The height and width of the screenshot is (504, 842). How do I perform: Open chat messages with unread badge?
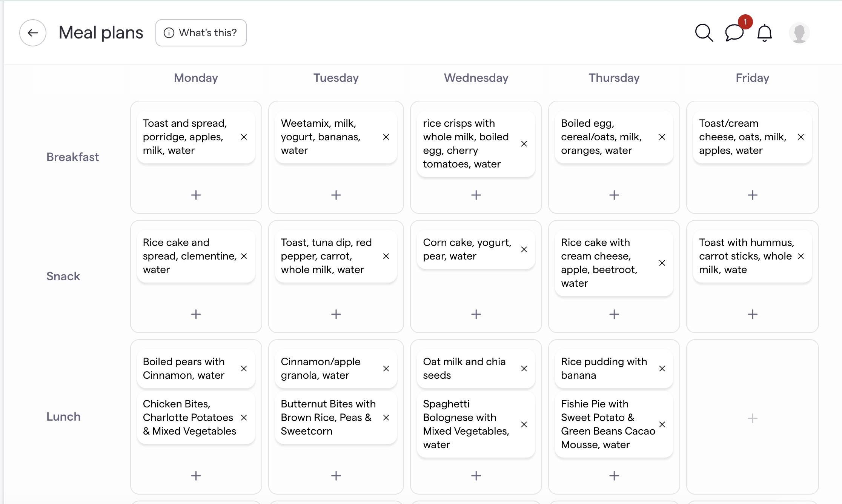click(x=734, y=33)
